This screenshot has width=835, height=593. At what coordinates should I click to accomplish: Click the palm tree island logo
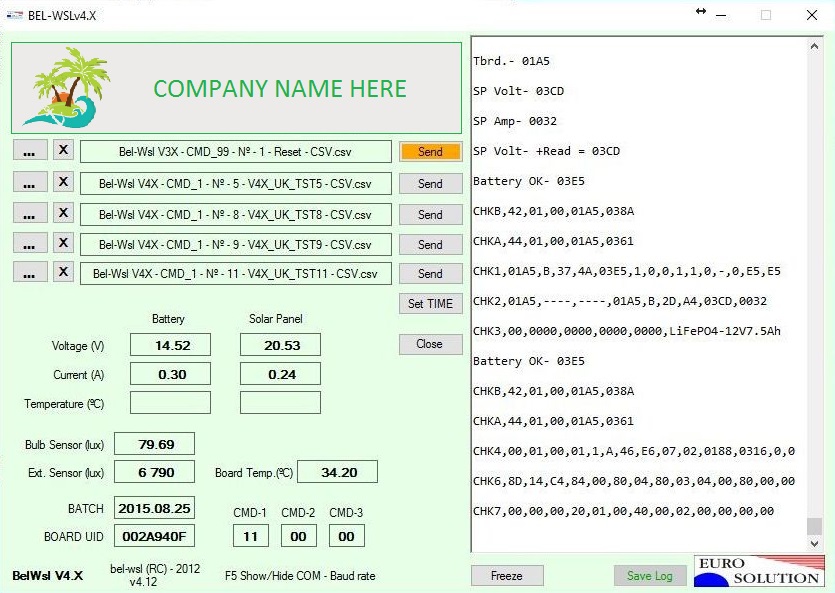pos(66,88)
